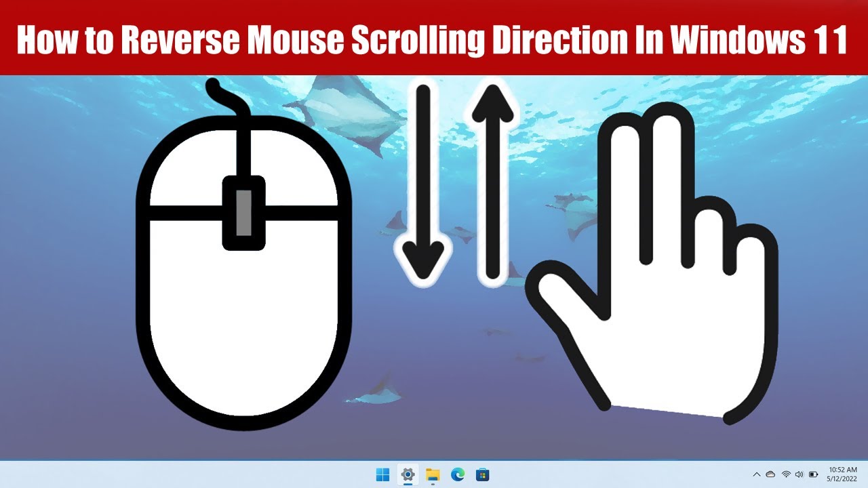
Task: Open Microsoft Edge browser
Action: pos(458,474)
